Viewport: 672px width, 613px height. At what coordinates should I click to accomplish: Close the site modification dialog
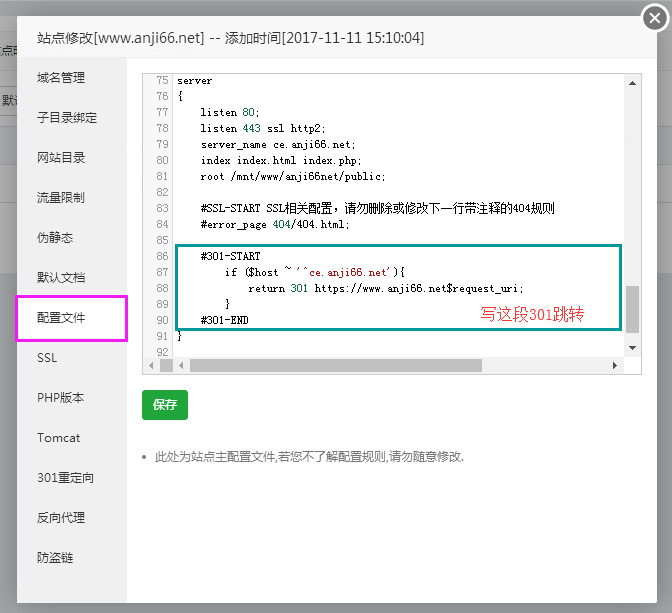click(653, 17)
